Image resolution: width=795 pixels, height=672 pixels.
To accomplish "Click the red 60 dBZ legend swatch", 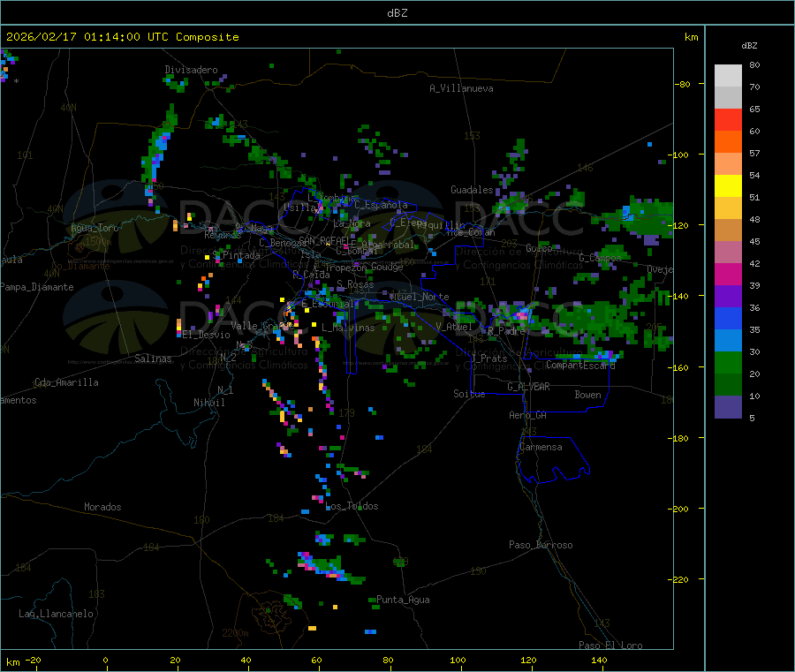I will point(728,119).
